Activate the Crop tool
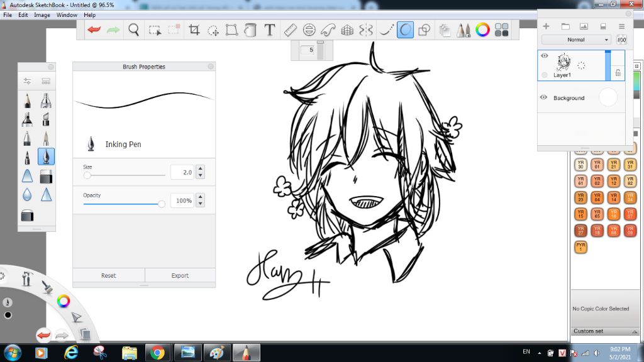This screenshot has height=362, width=644. pos(194,30)
